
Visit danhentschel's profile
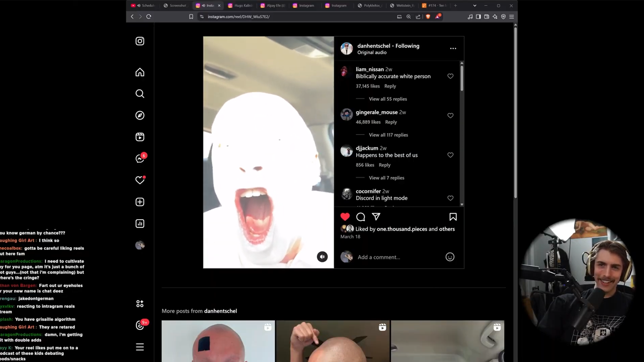point(373,46)
